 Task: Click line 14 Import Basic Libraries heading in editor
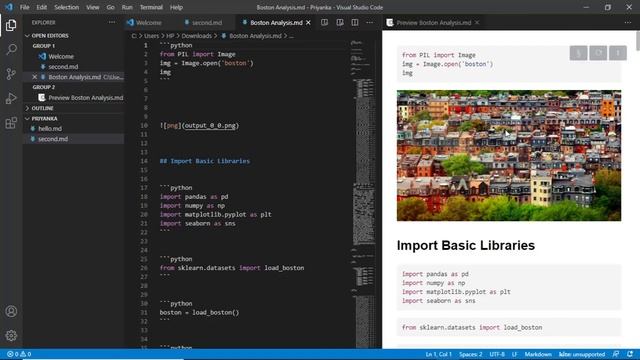(x=205, y=161)
